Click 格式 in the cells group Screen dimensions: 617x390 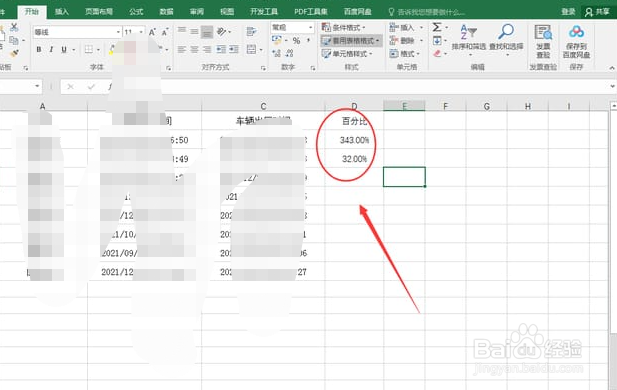(405, 54)
